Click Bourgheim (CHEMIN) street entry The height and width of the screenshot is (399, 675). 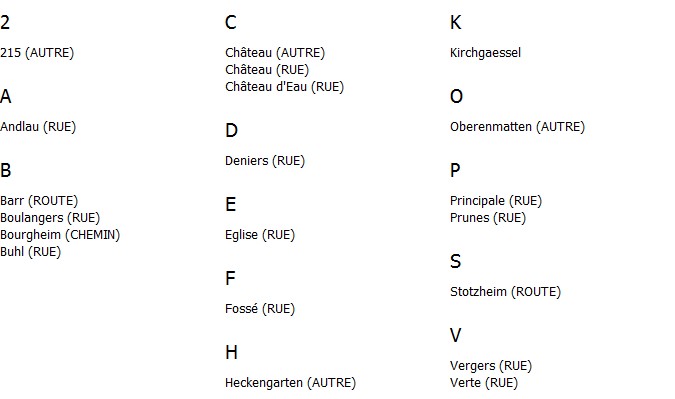[60, 235]
